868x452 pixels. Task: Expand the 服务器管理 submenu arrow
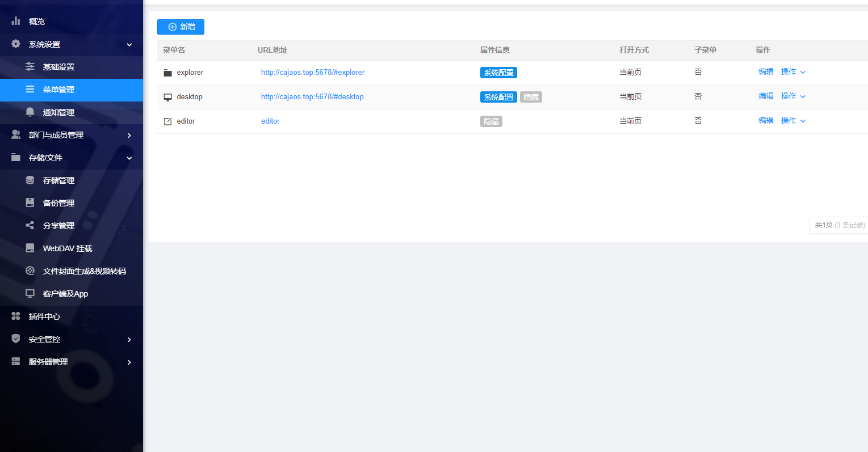coord(129,362)
